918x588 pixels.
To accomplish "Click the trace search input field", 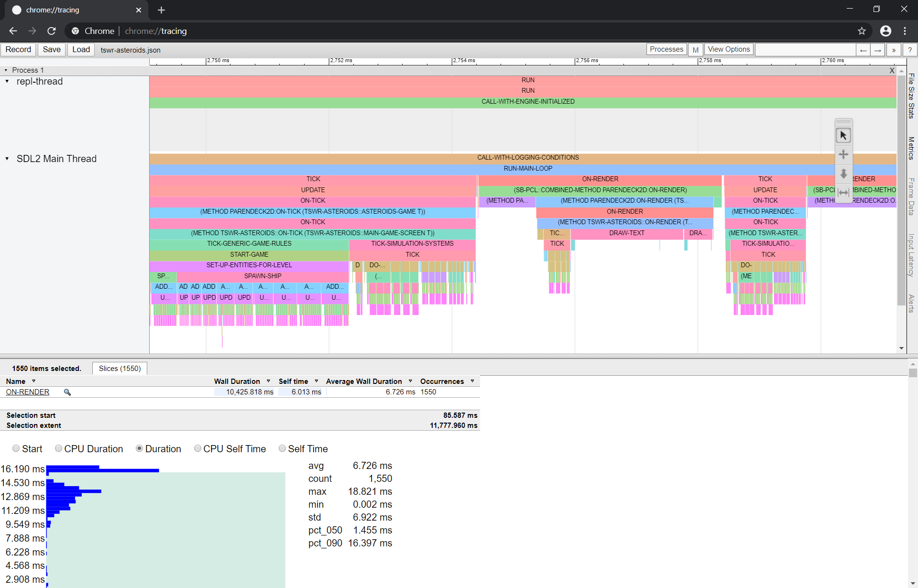I will coord(805,50).
